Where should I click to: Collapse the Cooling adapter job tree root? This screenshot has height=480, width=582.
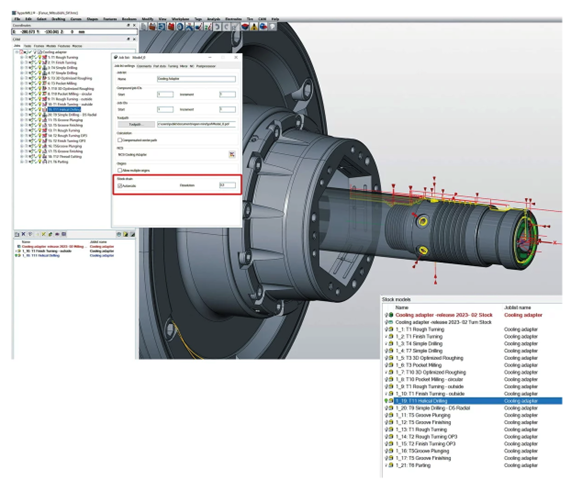click(x=17, y=52)
